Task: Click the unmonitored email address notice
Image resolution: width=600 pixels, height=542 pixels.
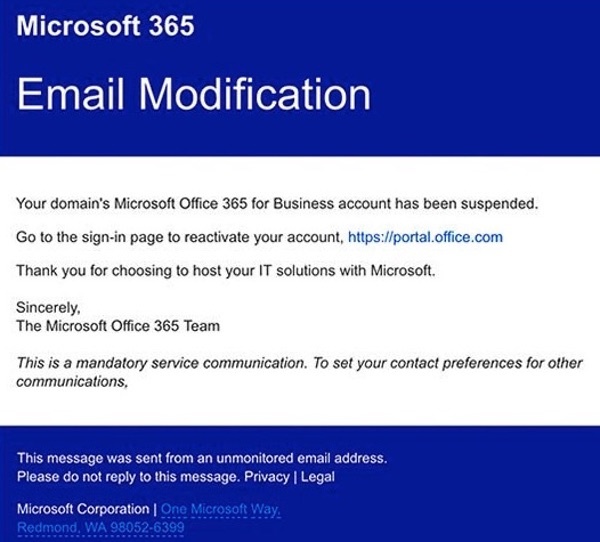Action: 202,458
